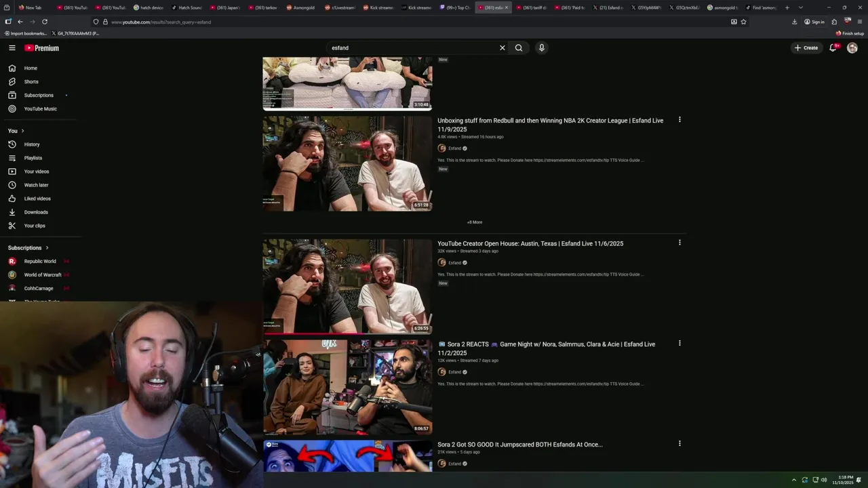
Task: Open the browser application menu
Action: (859, 22)
